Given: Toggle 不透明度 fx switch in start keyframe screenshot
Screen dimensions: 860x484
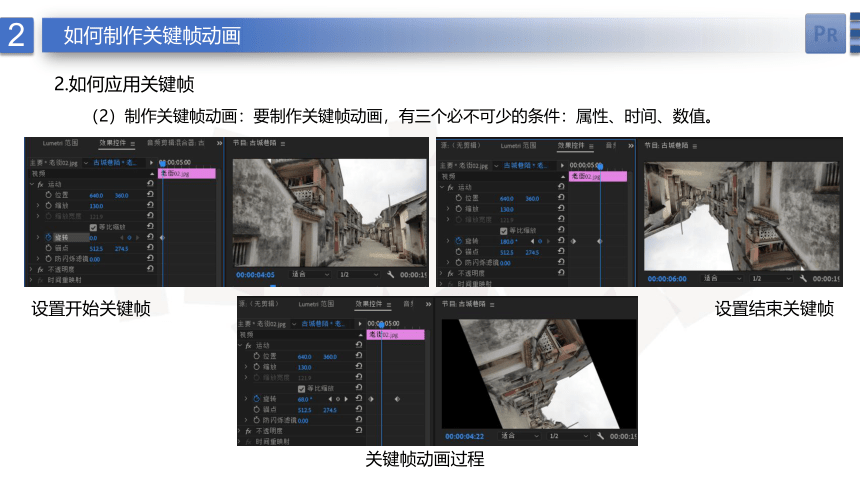Looking at the screenshot, I should (x=40, y=269).
